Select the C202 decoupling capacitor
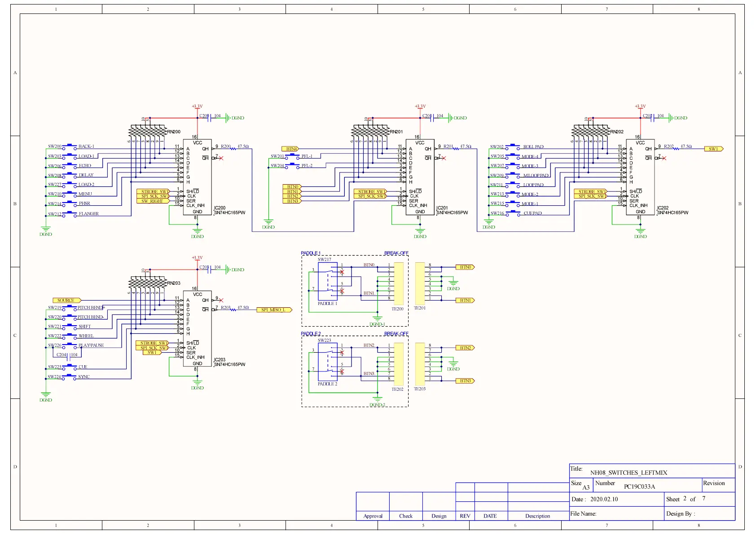 [x=653, y=117]
